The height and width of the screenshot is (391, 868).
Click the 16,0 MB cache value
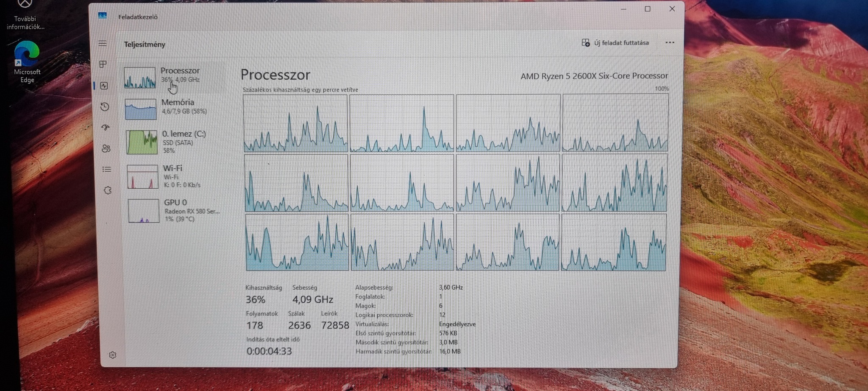pos(450,352)
